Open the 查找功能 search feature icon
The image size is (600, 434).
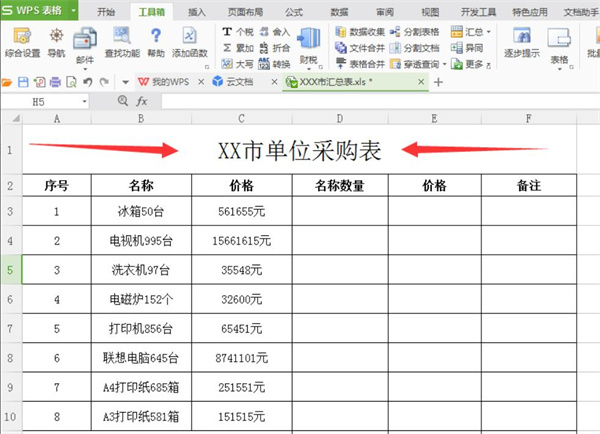click(x=122, y=36)
